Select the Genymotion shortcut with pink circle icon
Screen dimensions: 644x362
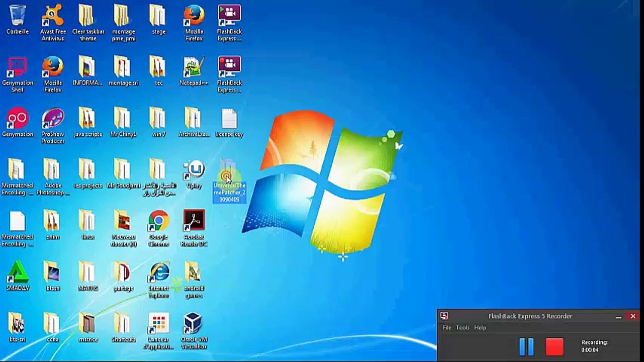point(18,122)
